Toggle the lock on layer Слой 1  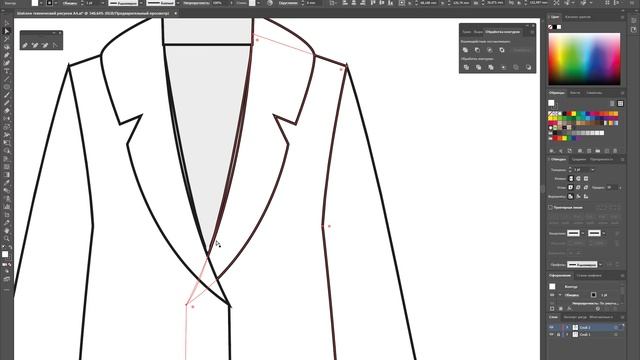(558, 334)
